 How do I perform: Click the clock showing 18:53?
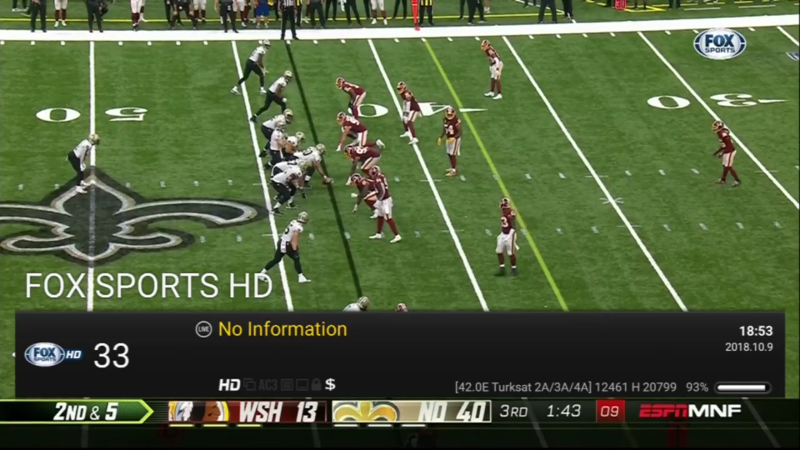(x=756, y=331)
